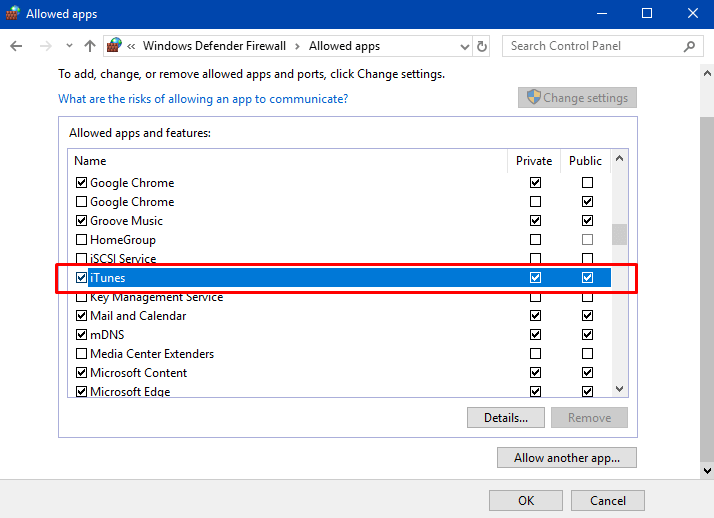The image size is (714, 518).
Task: Uncheck the first Google Chrome entry
Action: 82,183
